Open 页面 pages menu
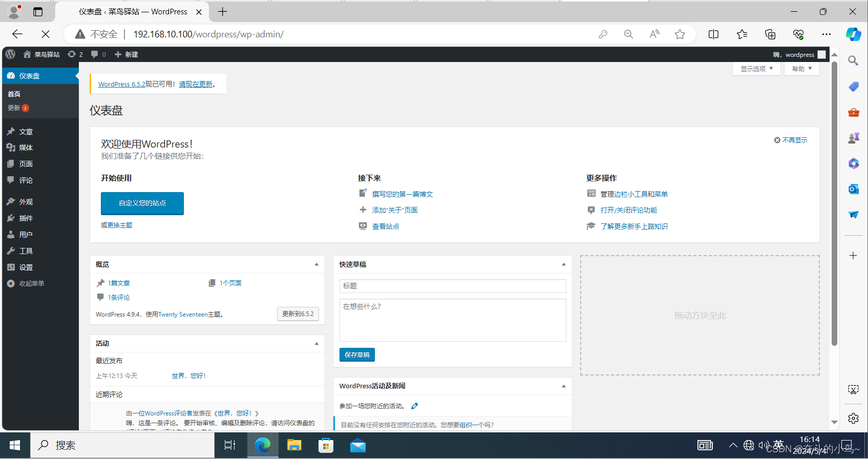Viewport: 868px width, 459px height. 40,164
